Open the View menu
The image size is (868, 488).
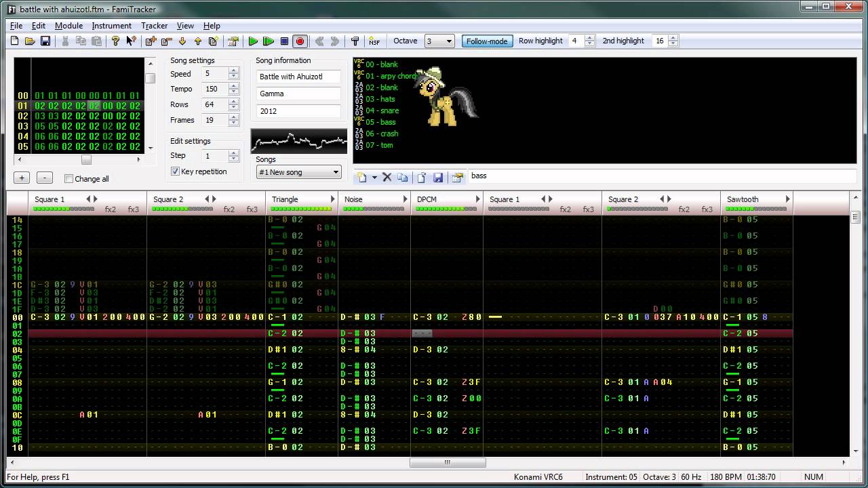point(185,26)
